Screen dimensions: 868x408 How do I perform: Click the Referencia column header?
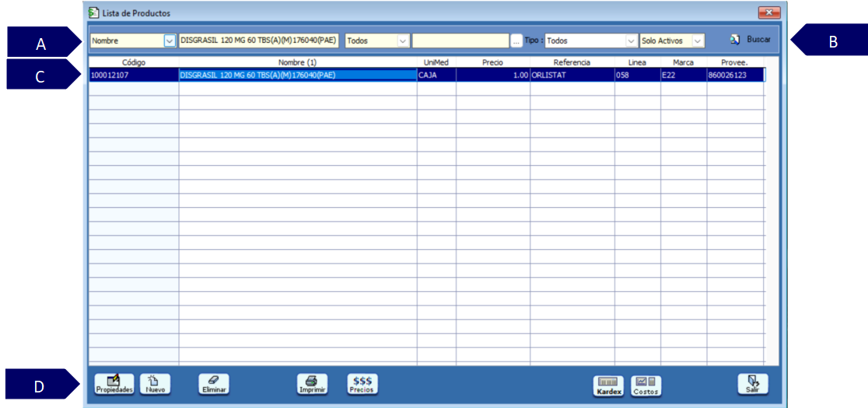coord(572,62)
